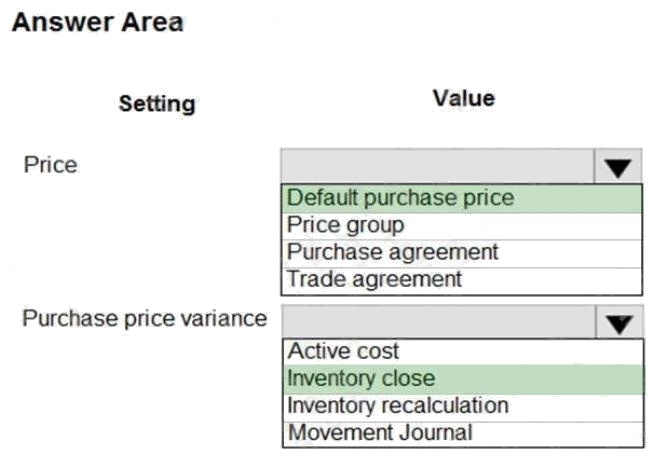Click the empty Price value field
Image resolution: width=656 pixels, height=460 pixels.
tap(438, 167)
